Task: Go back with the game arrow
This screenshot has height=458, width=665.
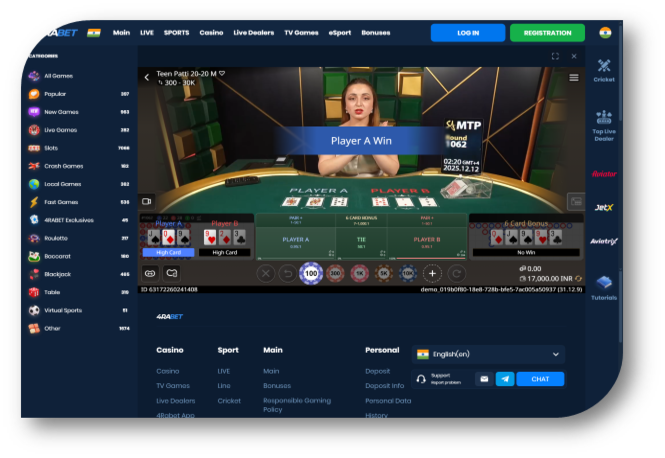Action: [x=147, y=77]
